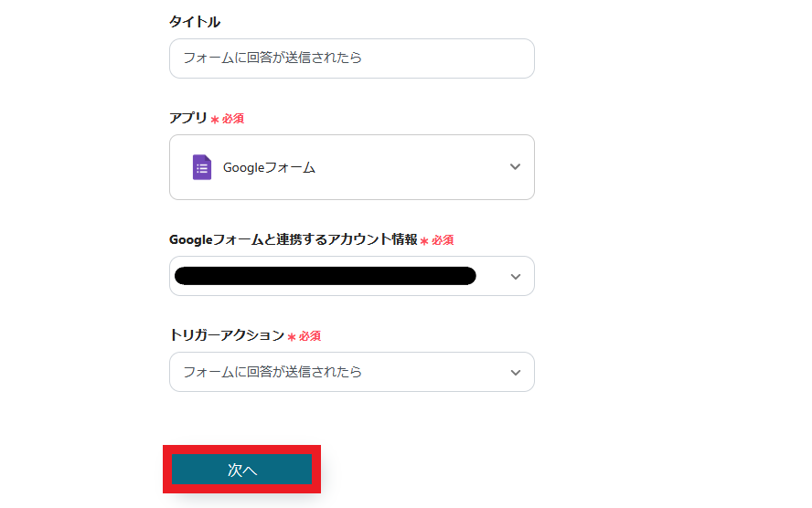Image resolution: width=812 pixels, height=508 pixels.
Task: Click the Googleフォームと連携するアカウント情報 label
Action: (x=293, y=239)
